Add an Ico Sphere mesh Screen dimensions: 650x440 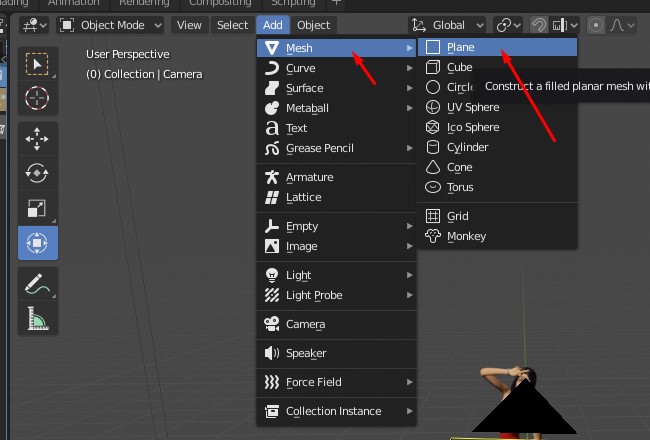pyautogui.click(x=497, y=127)
